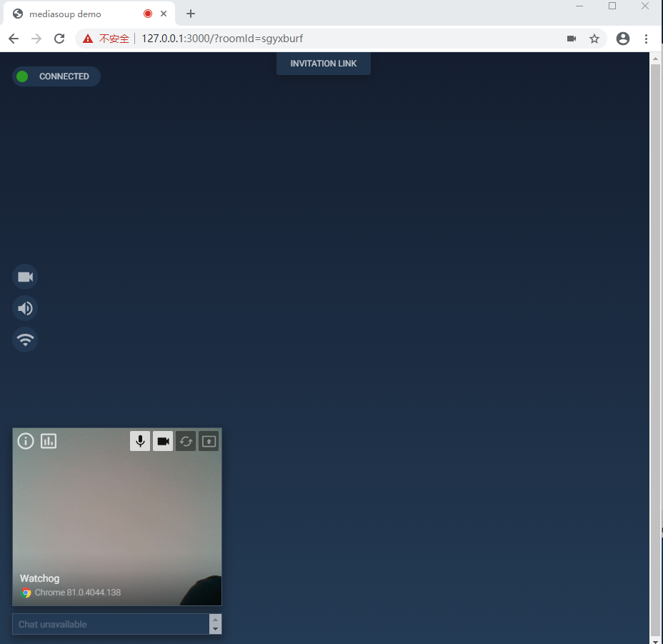The image size is (663, 644).
Task: Click the down arrow beside the chat box
Action: point(215,629)
